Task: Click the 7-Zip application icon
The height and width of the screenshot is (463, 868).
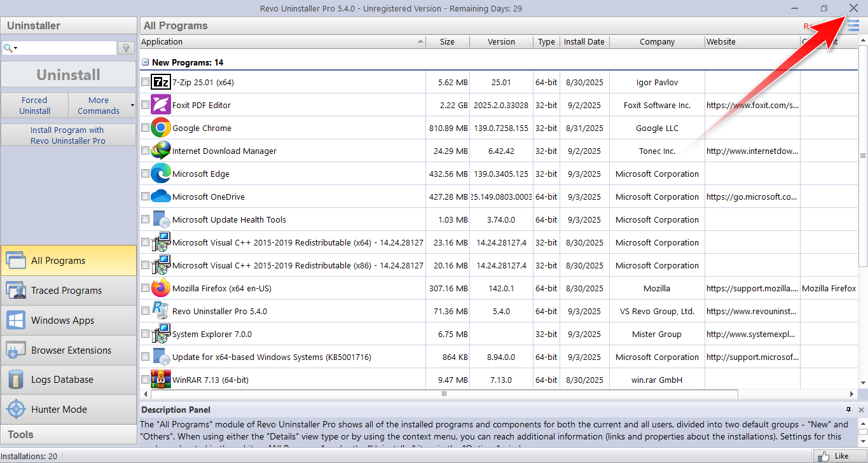Action: tap(161, 82)
